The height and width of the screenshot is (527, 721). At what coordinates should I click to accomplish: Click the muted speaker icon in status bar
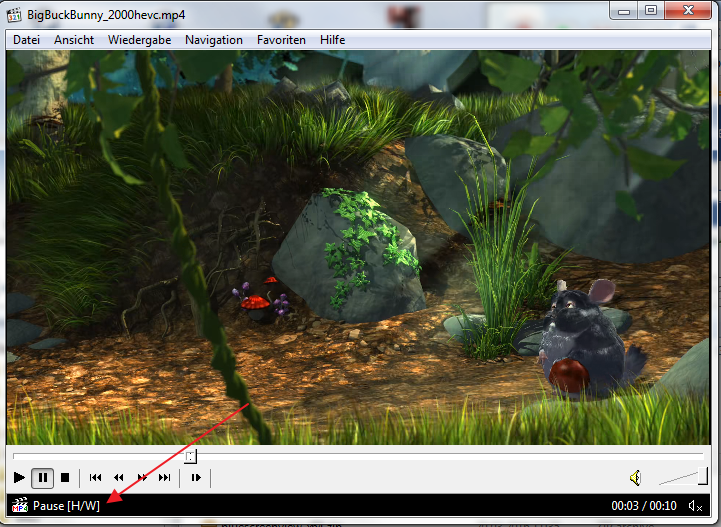[x=695, y=506]
